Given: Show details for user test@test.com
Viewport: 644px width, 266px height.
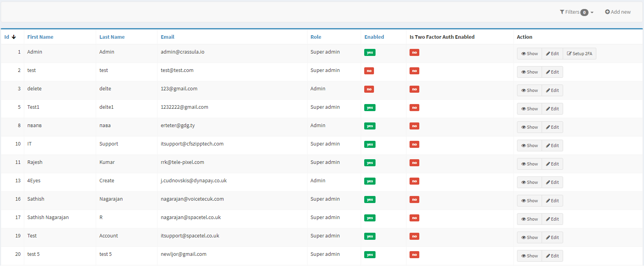Looking at the screenshot, I should 529,72.
